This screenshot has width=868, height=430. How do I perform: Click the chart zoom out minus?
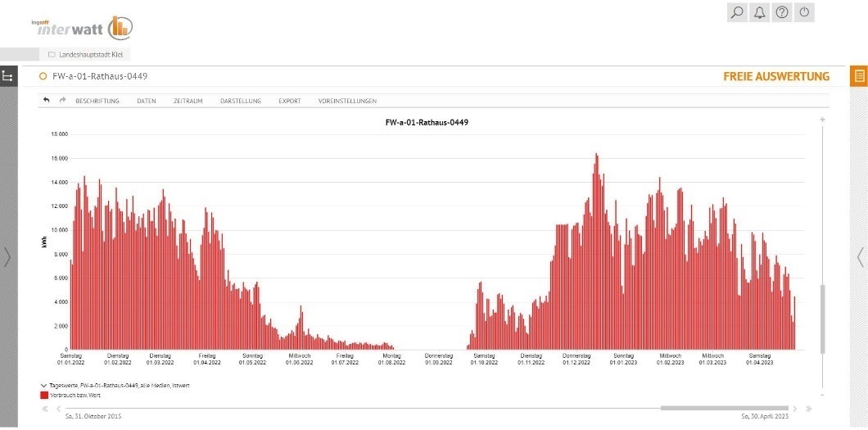(823, 395)
